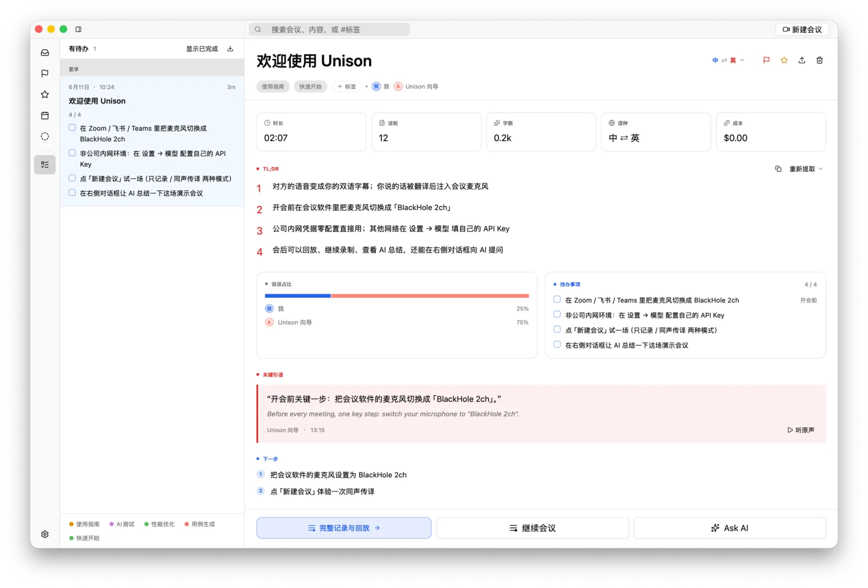Click blue segment of 说话占比 bar
Screen dimensions: 868x588
[x=298, y=296]
